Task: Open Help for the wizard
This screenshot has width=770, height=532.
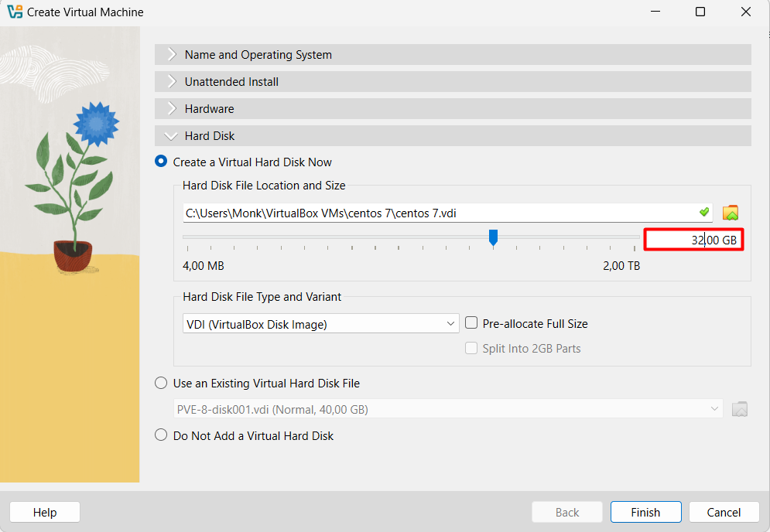Action: click(45, 512)
